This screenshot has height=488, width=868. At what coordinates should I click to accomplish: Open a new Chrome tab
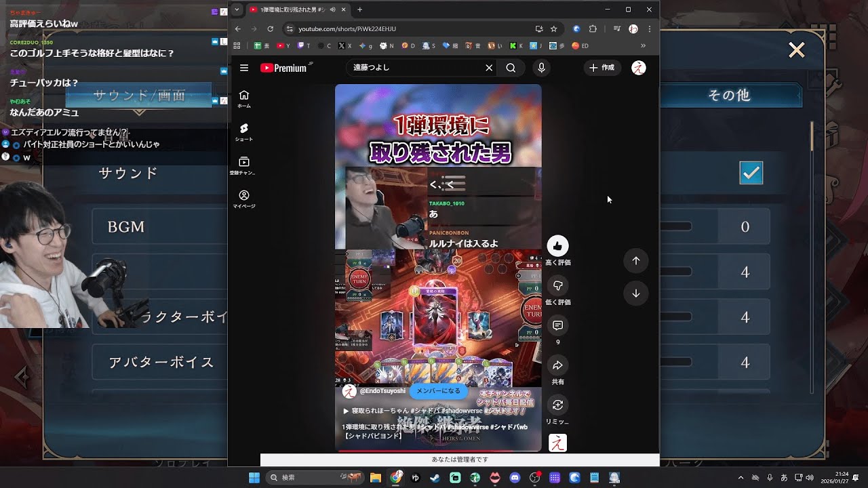pyautogui.click(x=359, y=9)
